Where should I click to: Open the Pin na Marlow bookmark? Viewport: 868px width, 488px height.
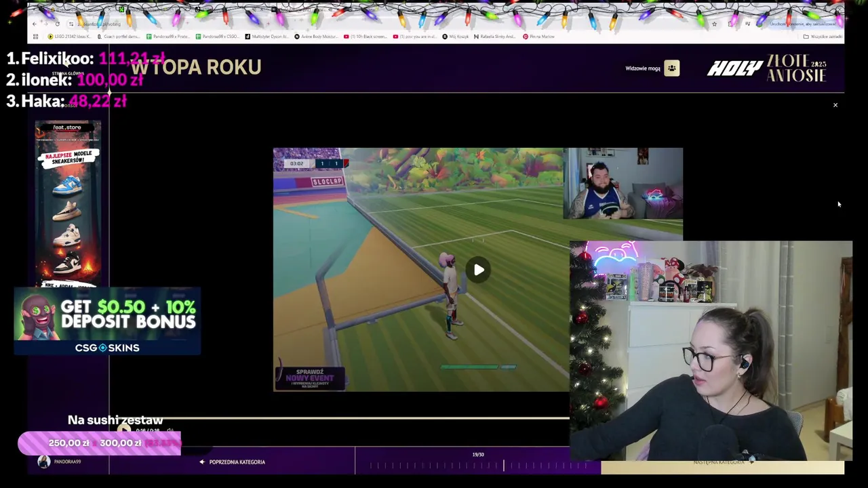(x=539, y=37)
